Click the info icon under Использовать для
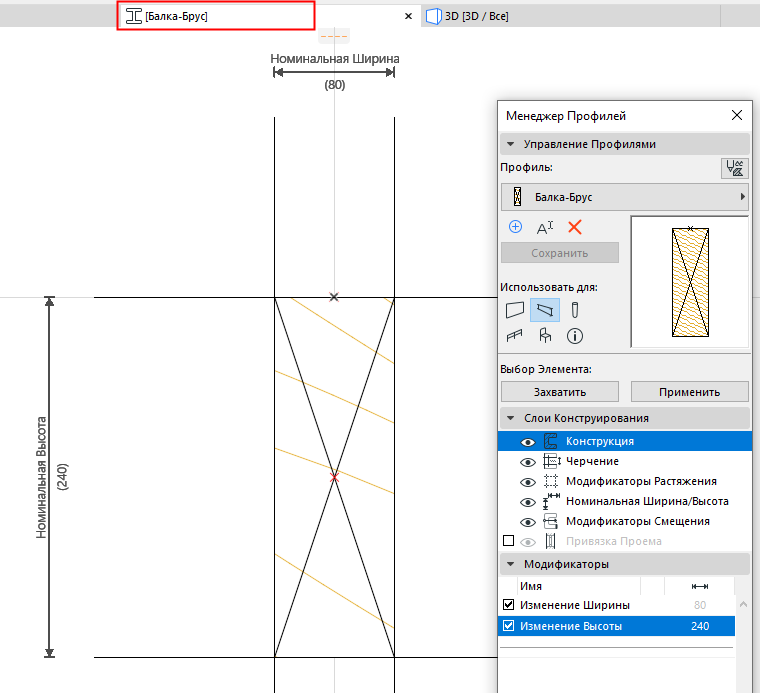This screenshot has height=693, width=760. pos(575,336)
